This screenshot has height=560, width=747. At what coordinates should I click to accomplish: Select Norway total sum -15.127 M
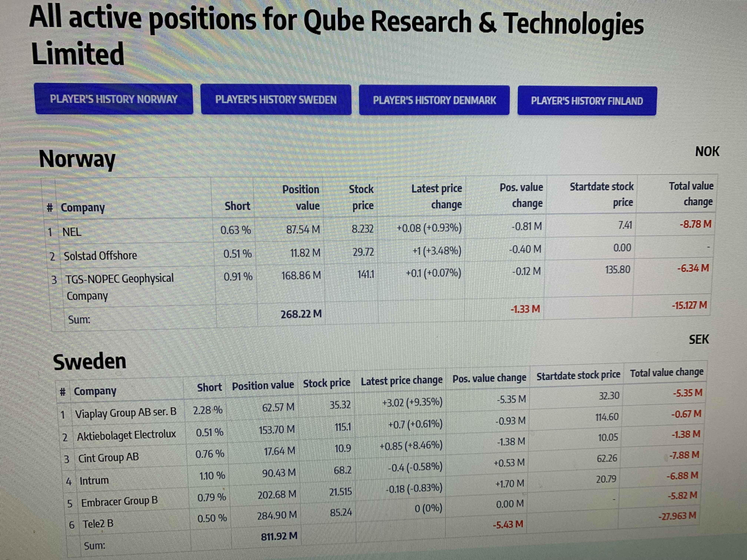pyautogui.click(x=689, y=306)
